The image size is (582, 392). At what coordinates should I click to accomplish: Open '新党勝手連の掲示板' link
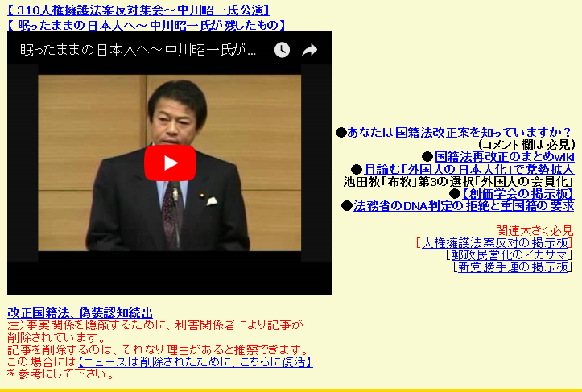point(513,266)
